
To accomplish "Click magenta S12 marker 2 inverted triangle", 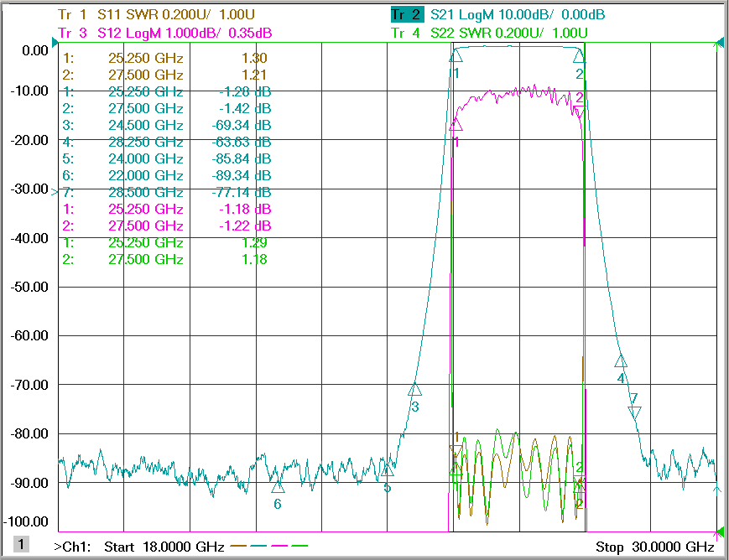I will point(579,111).
